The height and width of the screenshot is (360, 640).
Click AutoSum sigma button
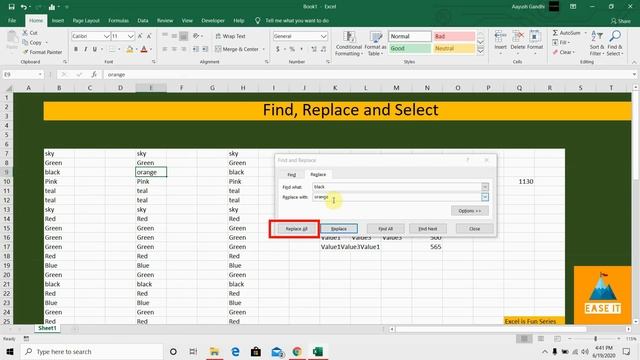[567, 33]
